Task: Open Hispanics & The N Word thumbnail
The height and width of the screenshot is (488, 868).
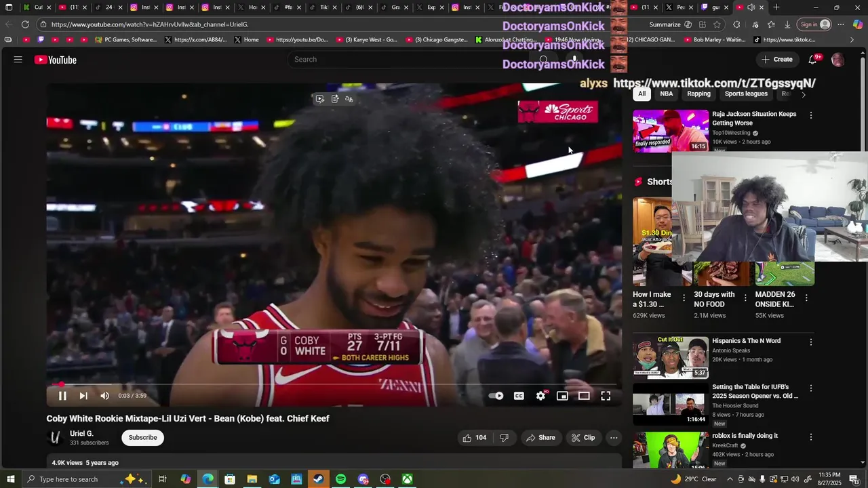Action: (x=671, y=357)
